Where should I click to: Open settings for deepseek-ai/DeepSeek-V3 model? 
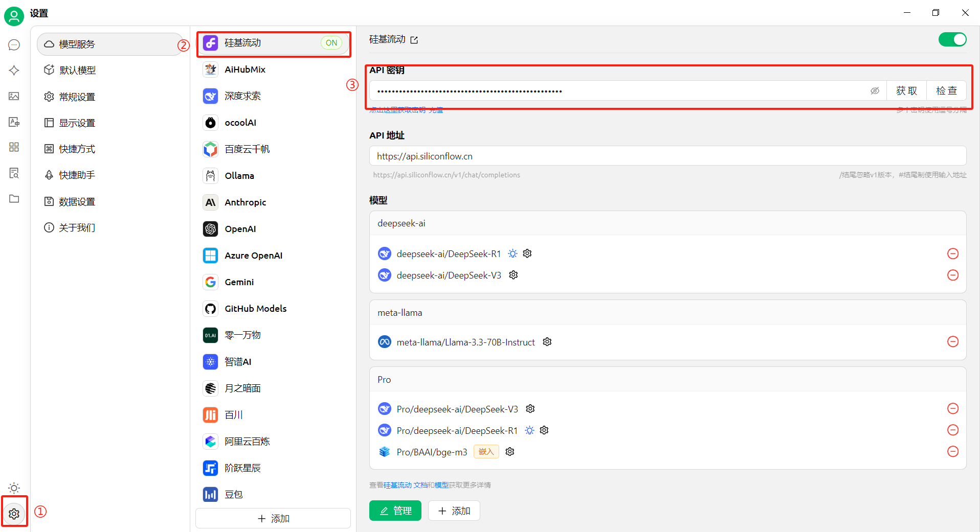514,275
